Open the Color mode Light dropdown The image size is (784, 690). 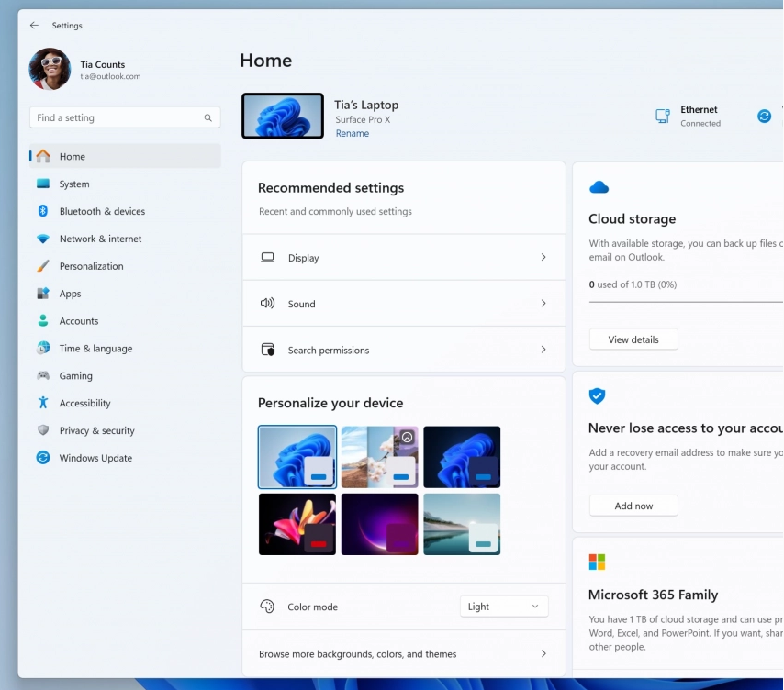point(504,607)
